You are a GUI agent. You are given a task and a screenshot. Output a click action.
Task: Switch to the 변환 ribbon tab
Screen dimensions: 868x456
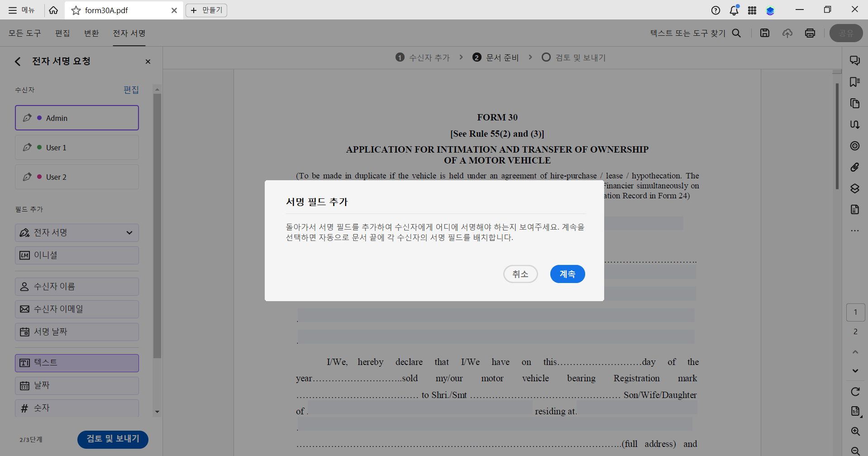tap(91, 33)
